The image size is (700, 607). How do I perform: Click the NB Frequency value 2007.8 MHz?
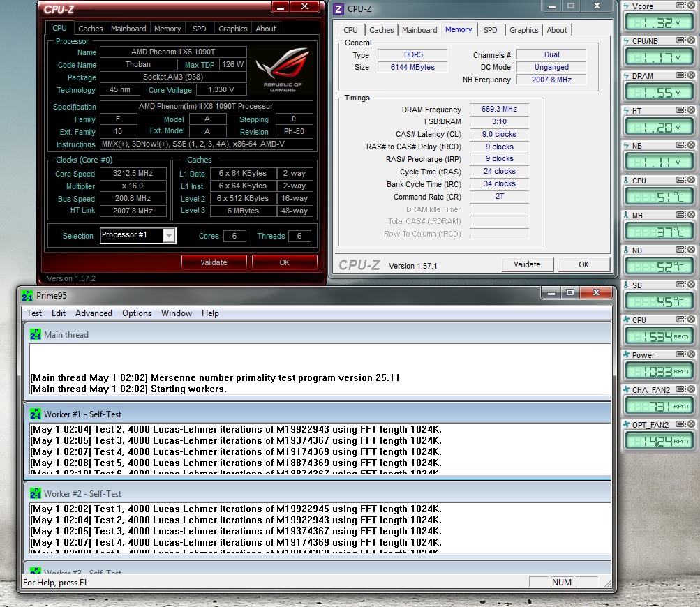[551, 80]
